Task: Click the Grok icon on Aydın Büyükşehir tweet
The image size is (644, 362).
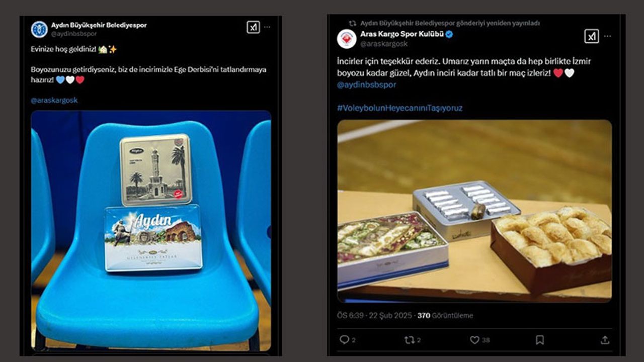Action: pos(253,27)
